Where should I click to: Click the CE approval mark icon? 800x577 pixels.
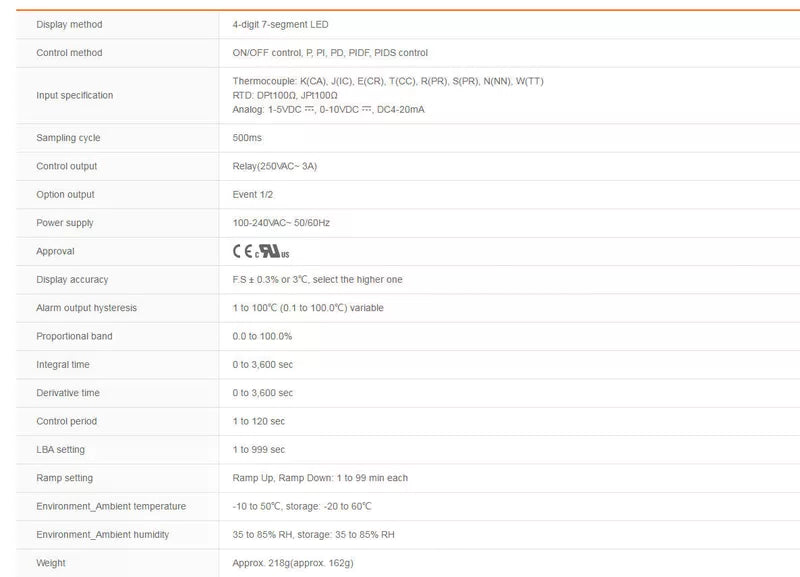tap(242, 252)
